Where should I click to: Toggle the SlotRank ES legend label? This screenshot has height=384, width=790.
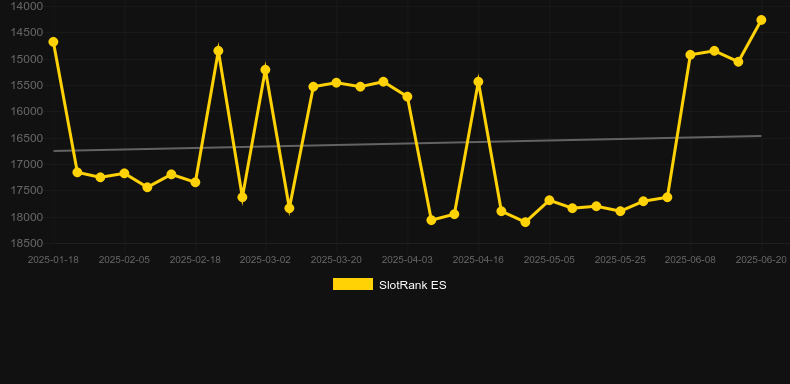[412, 285]
